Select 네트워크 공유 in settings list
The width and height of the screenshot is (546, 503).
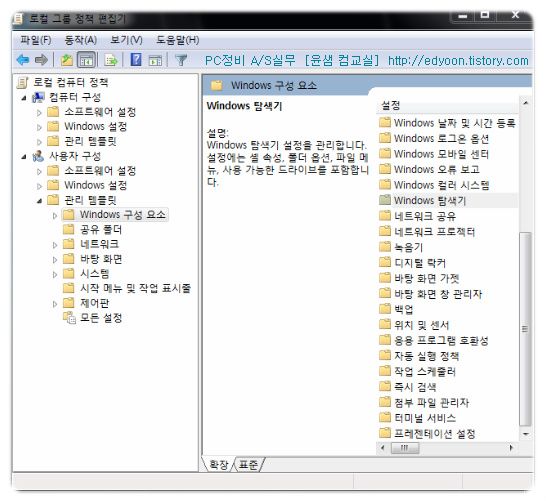click(x=425, y=216)
